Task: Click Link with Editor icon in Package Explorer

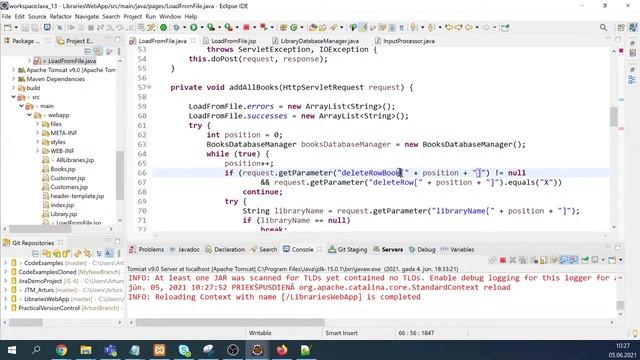Action: tap(98, 51)
